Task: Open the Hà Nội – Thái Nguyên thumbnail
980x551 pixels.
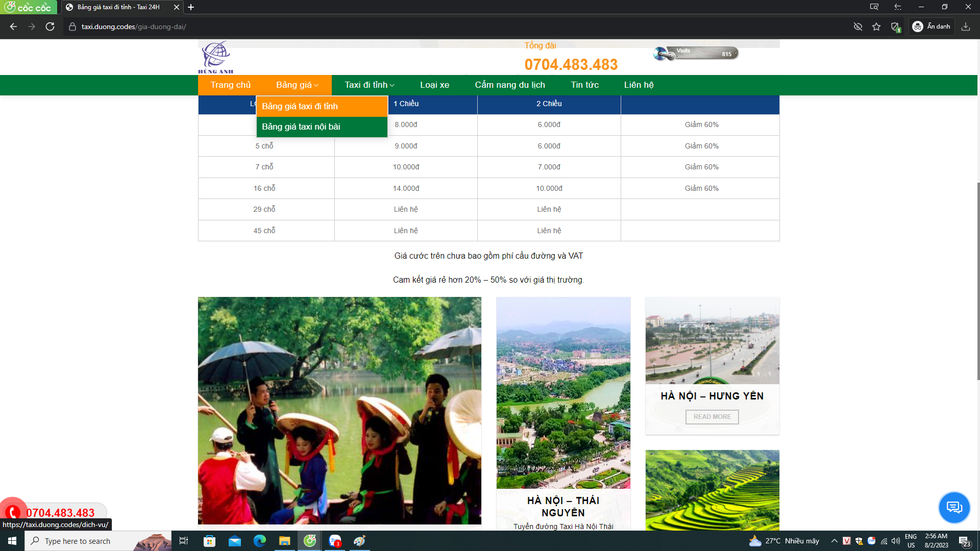Action: coord(563,393)
